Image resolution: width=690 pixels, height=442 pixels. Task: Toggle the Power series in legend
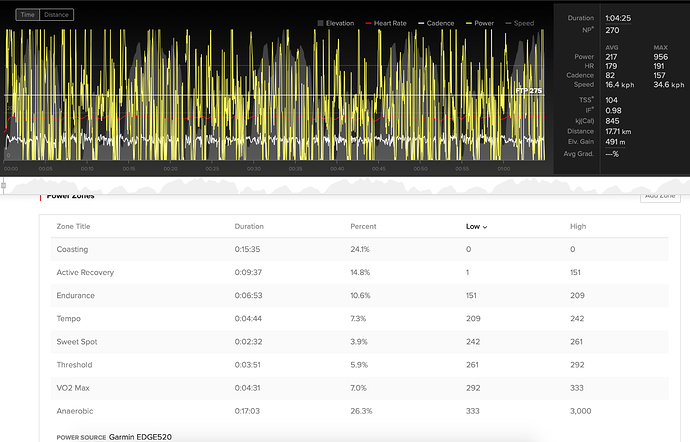click(x=480, y=23)
